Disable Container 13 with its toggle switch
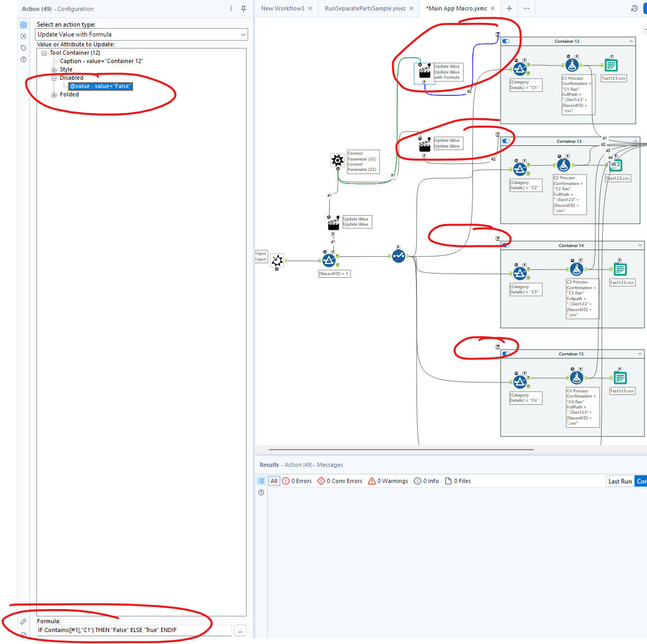This screenshot has width=647, height=644. click(x=505, y=141)
